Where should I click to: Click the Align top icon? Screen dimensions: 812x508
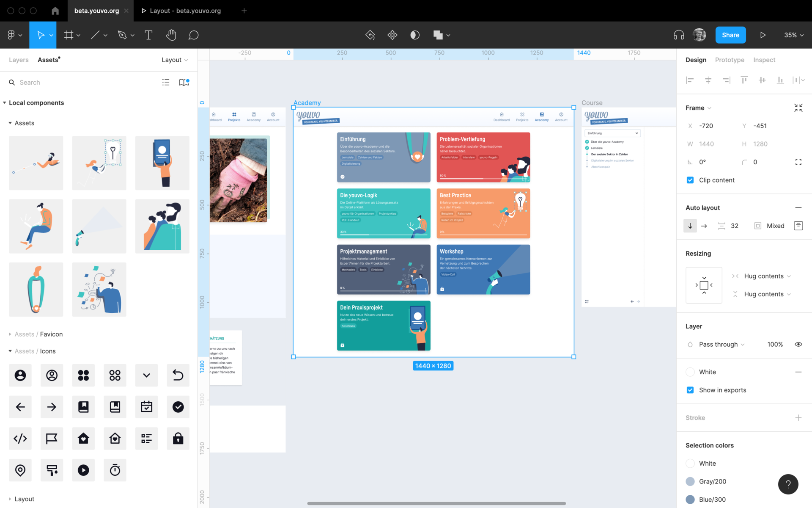tap(744, 80)
